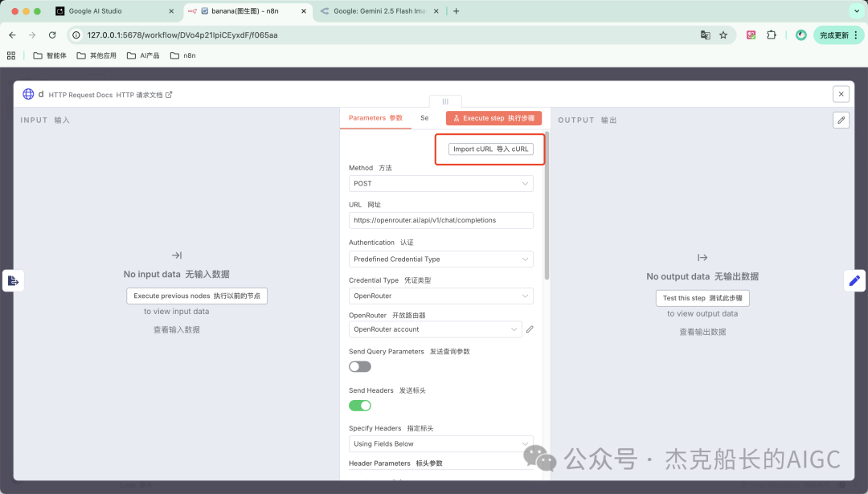Screen dimensions: 868x494
Task: Expand the tab search dropdown arrow
Action: click(x=857, y=11)
